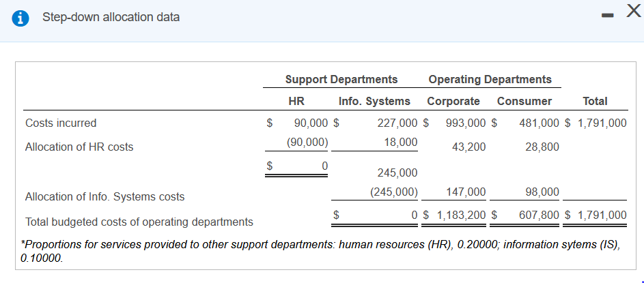The height and width of the screenshot is (283, 644).
Task: Click the 'Step-down allocation data' title
Action: (111, 17)
